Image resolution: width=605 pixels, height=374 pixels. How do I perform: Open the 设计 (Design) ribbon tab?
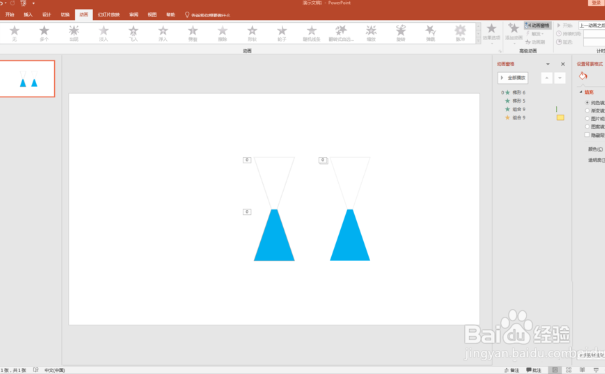coord(47,15)
